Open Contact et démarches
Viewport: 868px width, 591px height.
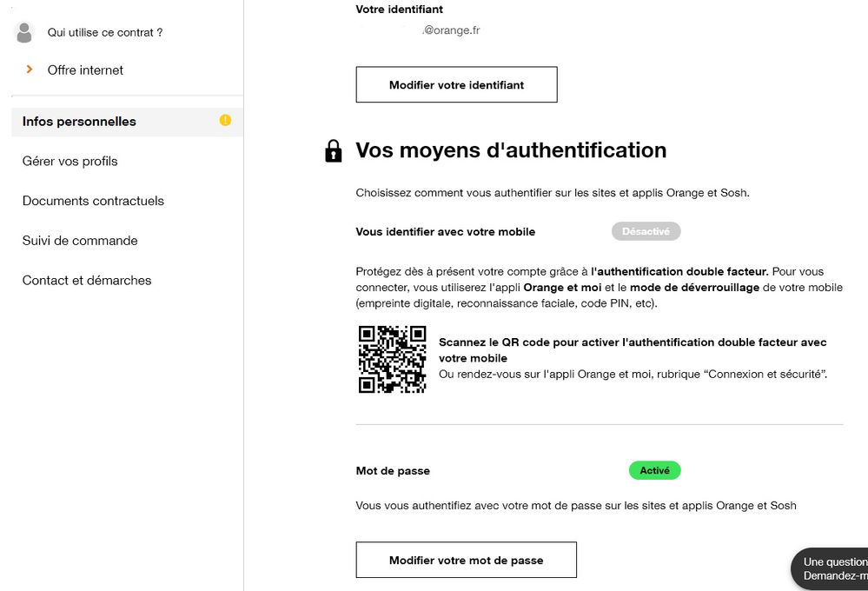point(87,280)
